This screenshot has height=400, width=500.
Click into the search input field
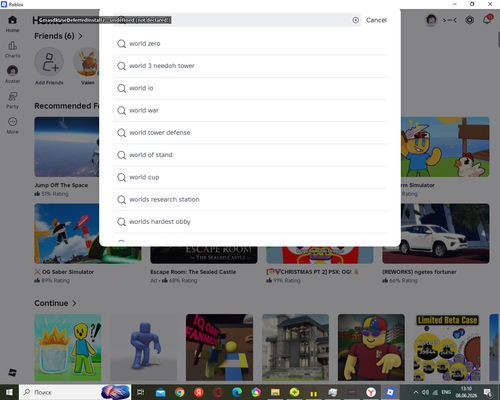coord(237,20)
